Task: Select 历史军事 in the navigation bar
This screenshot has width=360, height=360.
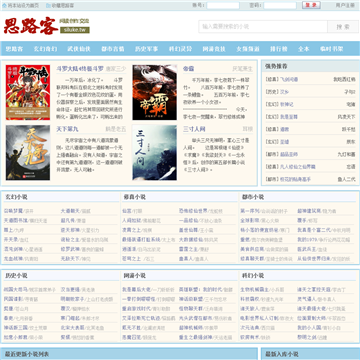Action: (146, 49)
